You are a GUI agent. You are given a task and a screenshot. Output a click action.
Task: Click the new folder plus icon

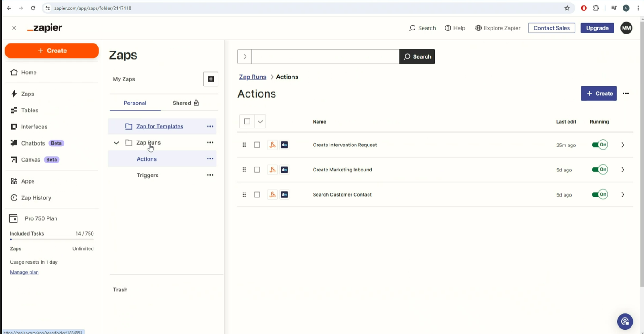point(211,79)
